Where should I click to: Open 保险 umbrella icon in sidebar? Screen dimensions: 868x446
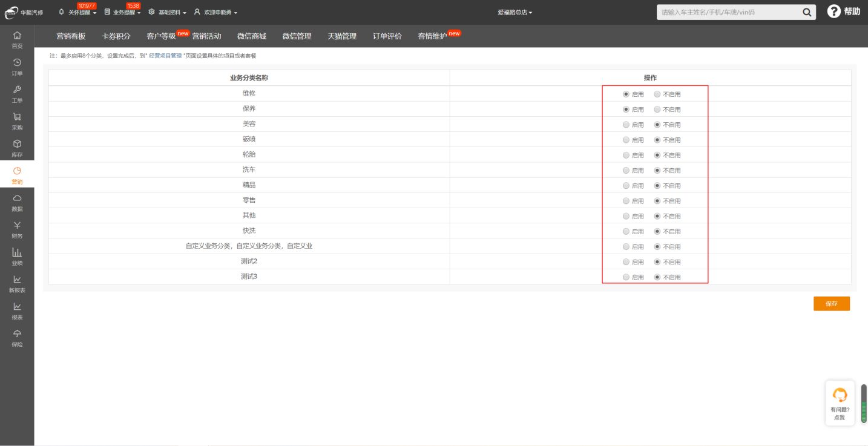click(x=17, y=338)
